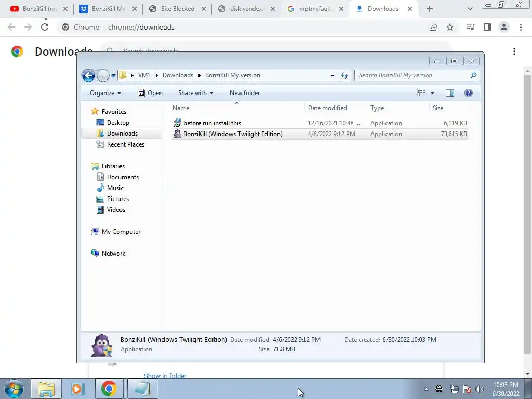The width and height of the screenshot is (532, 399).
Task: Click Show in folder link
Action: coord(165,376)
